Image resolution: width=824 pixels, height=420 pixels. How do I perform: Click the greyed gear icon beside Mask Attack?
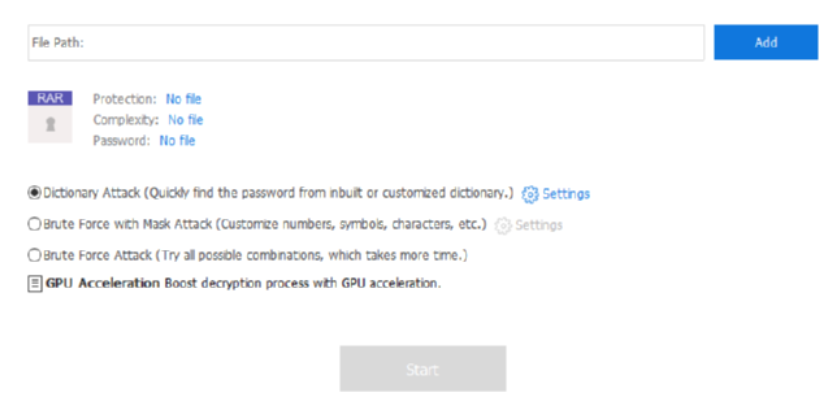pos(503,226)
